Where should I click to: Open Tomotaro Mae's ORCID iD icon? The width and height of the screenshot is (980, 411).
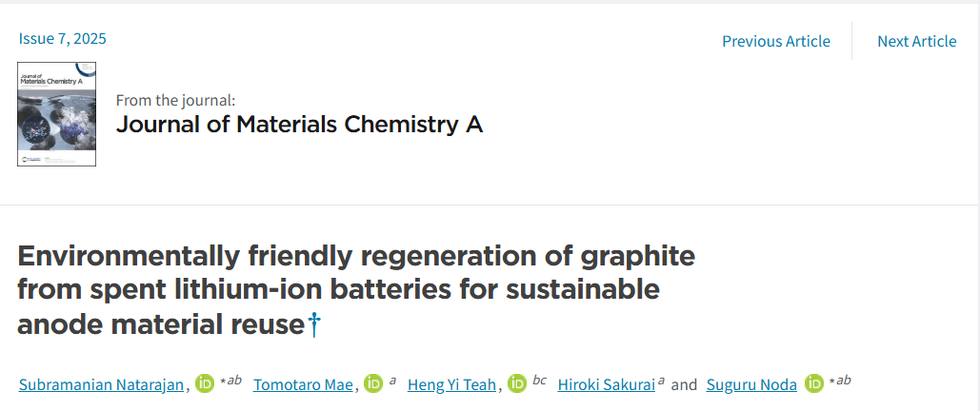pos(372,384)
